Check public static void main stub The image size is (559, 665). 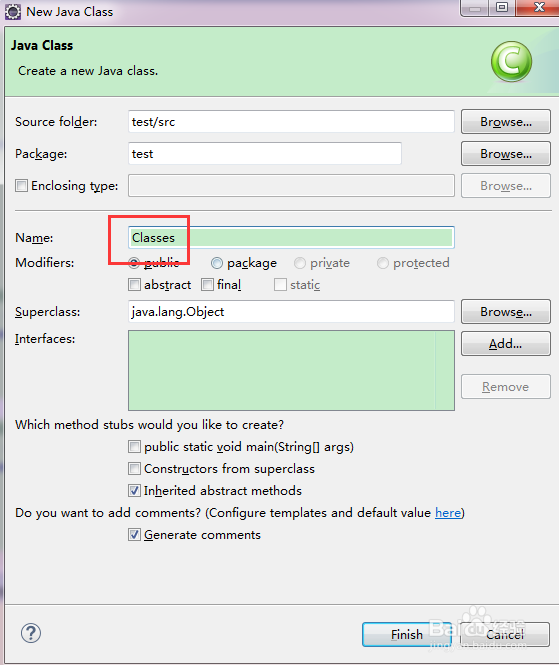pos(134,447)
